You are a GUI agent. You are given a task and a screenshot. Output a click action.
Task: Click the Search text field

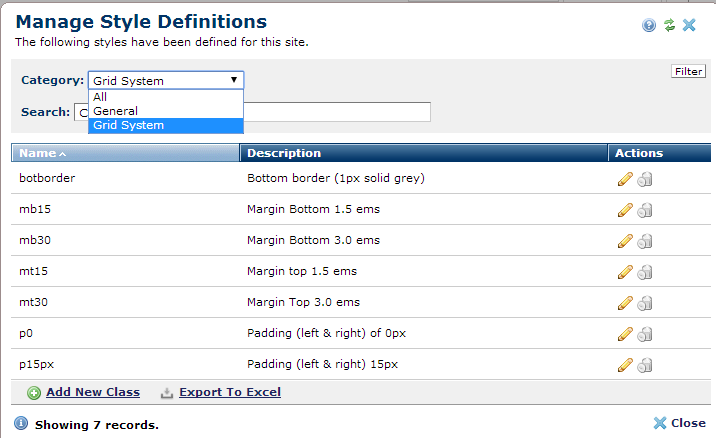(x=340, y=112)
